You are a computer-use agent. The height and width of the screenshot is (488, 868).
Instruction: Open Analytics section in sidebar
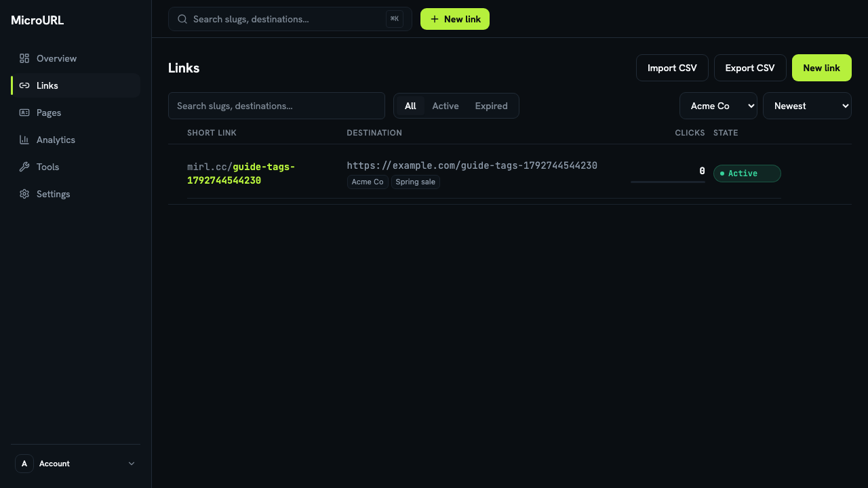point(75,140)
